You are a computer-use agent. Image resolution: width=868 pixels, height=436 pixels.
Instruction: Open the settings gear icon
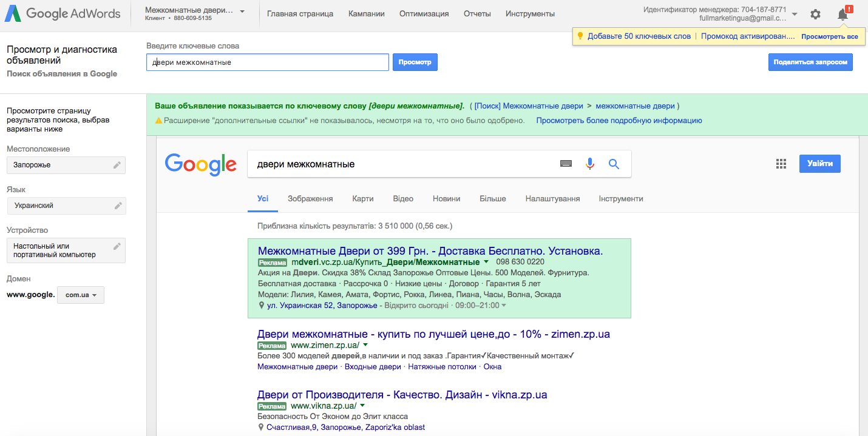tap(815, 14)
